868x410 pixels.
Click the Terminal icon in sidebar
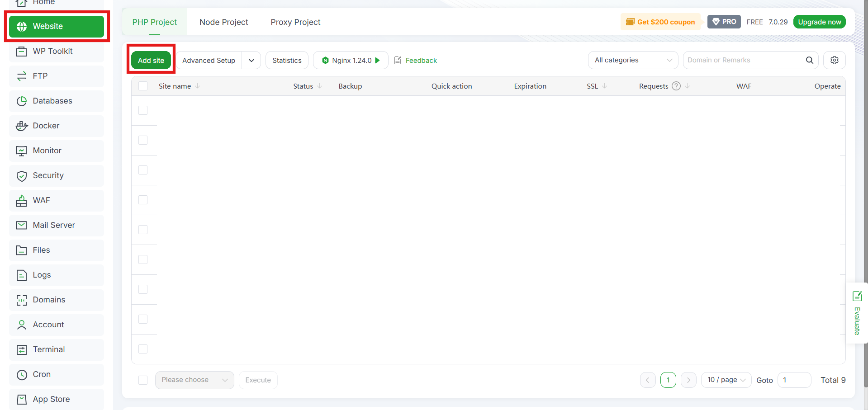point(21,349)
